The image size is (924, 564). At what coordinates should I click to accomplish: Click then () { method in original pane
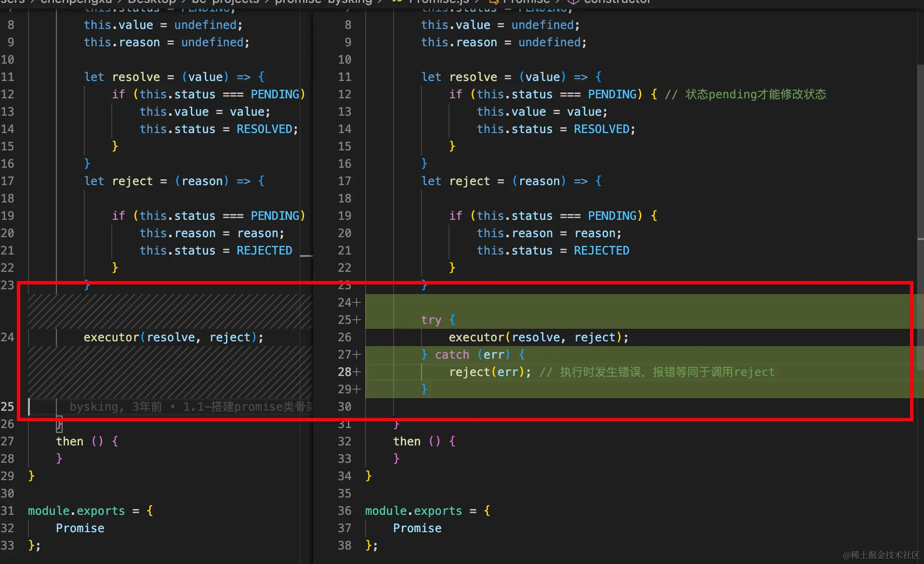pyautogui.click(x=87, y=441)
